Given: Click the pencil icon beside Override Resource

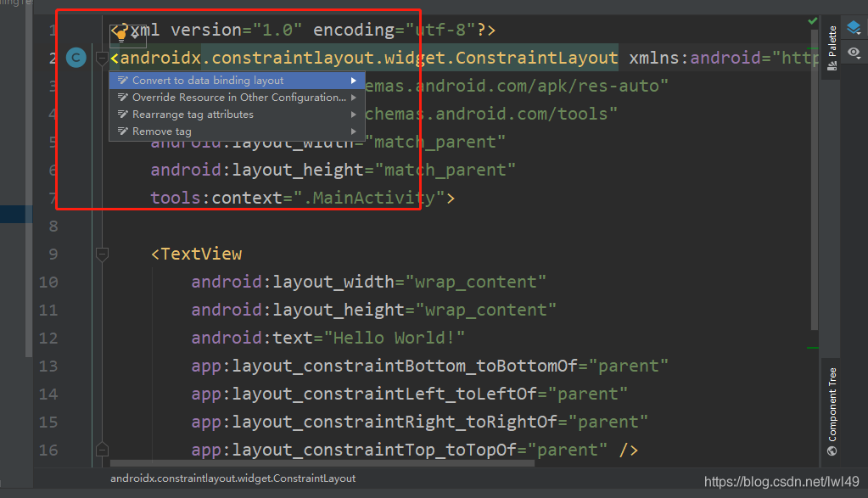Looking at the screenshot, I should pyautogui.click(x=123, y=98).
